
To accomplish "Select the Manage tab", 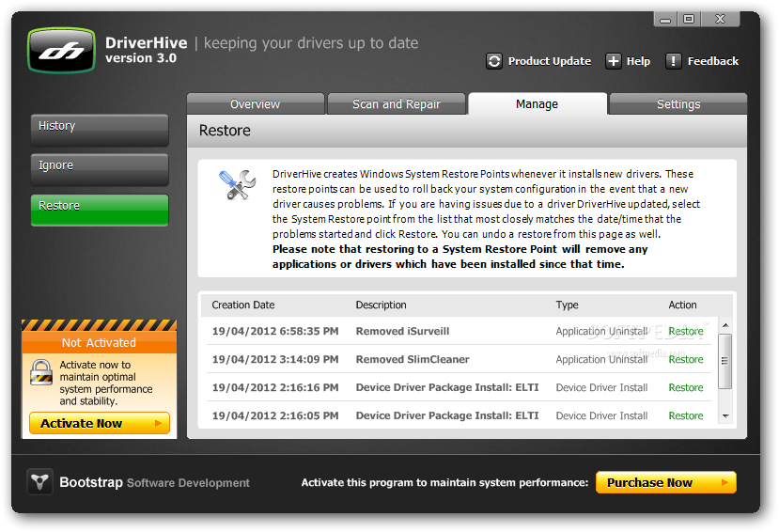I will 538,103.
